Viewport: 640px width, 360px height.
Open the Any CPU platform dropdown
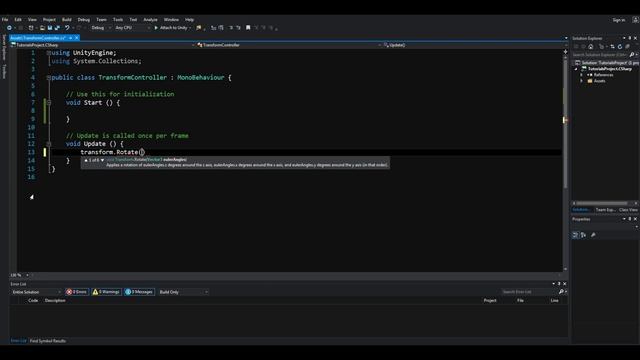pyautogui.click(x=132, y=28)
